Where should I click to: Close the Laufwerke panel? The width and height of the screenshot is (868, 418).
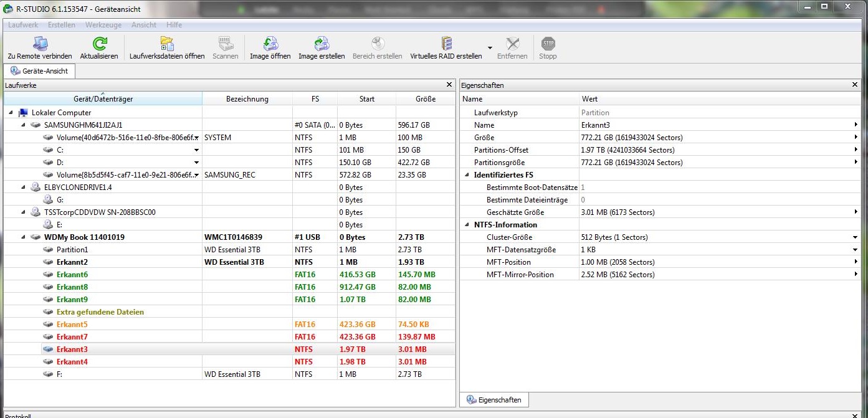(449, 85)
